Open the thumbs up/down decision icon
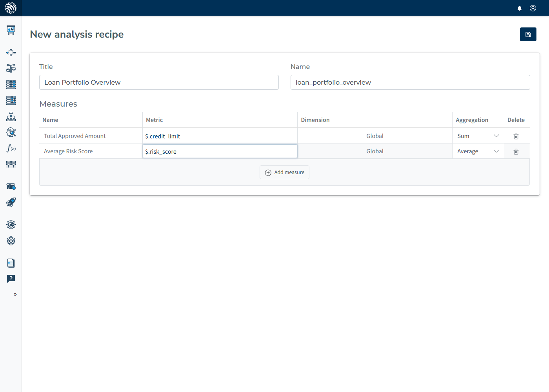The height and width of the screenshot is (392, 549). [x=11, y=68]
